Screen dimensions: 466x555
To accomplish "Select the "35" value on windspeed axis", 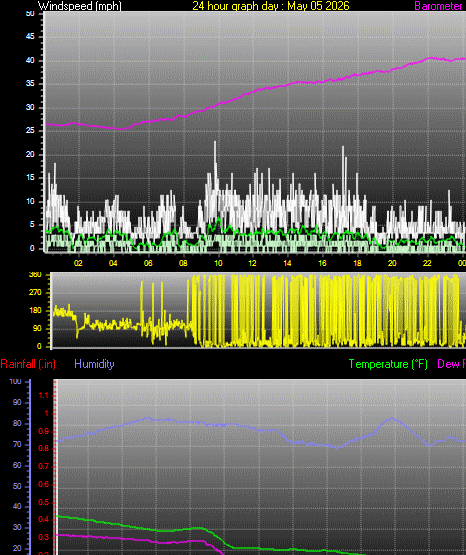I will [30, 84].
